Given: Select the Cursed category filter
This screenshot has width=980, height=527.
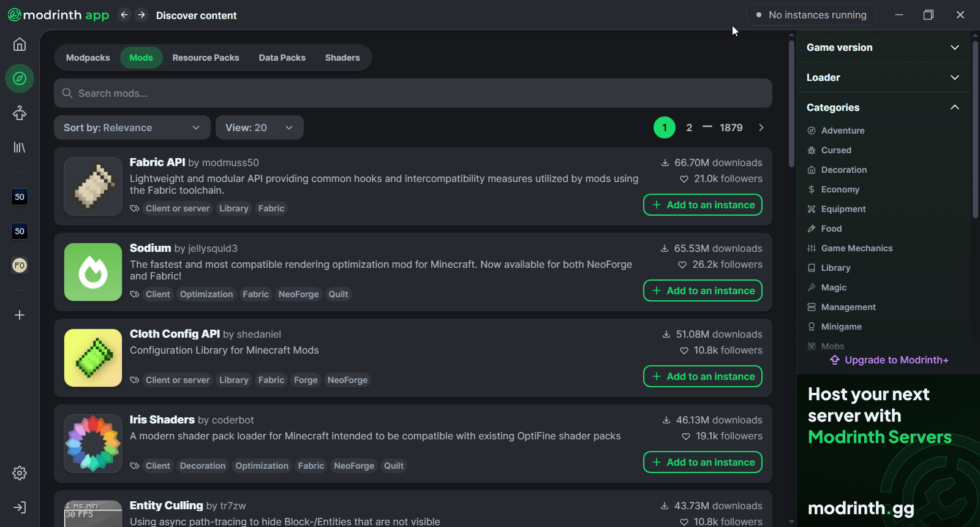Looking at the screenshot, I should (829, 150).
